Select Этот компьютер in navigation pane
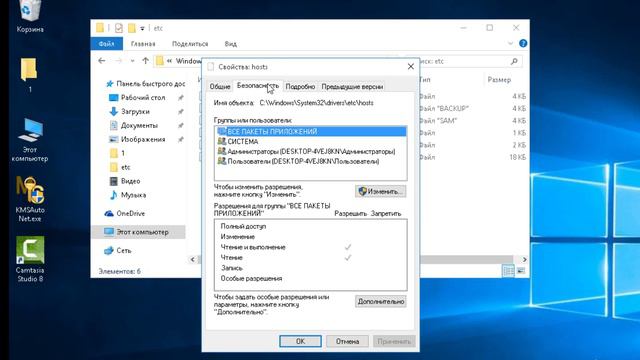Image resolution: width=640 pixels, height=360 pixels. pyautogui.click(x=138, y=232)
